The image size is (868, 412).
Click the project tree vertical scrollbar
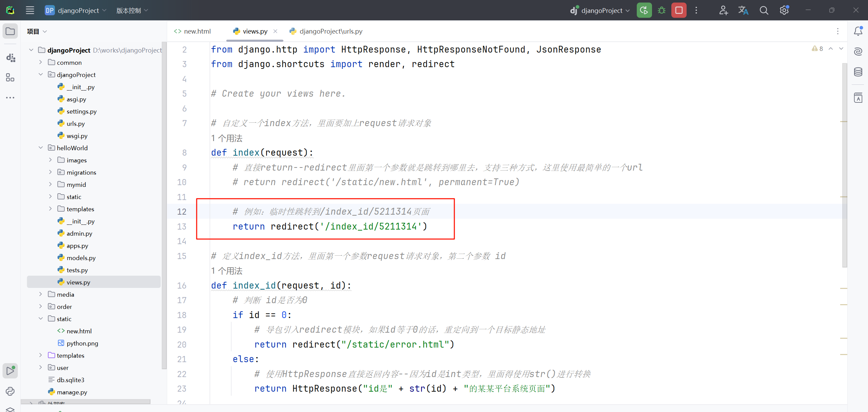(164, 205)
